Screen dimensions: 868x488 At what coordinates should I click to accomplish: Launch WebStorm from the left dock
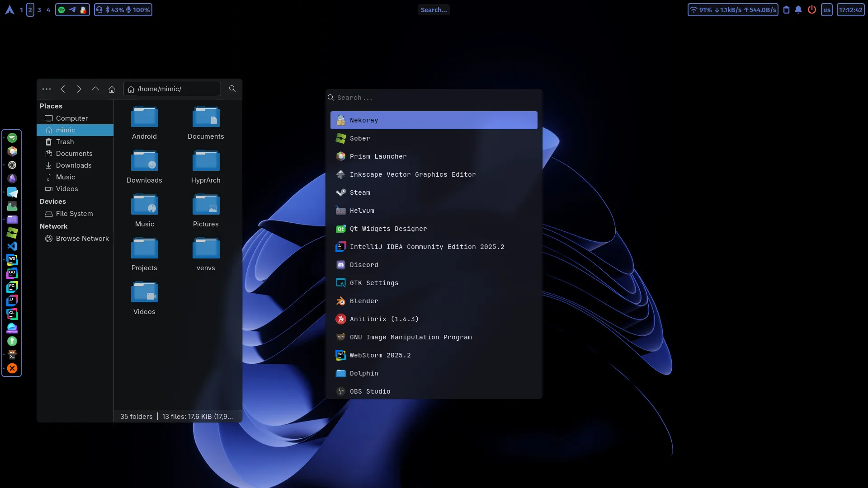(12, 260)
